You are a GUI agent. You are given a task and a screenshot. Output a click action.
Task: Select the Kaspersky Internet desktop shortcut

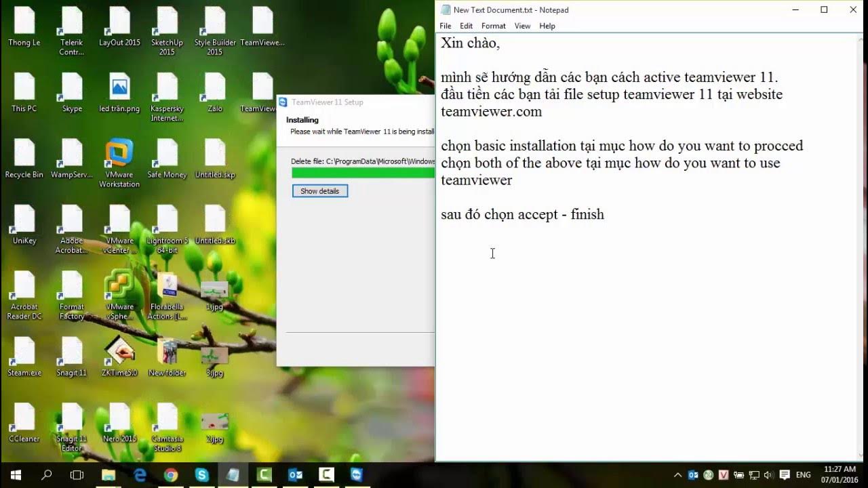167,98
